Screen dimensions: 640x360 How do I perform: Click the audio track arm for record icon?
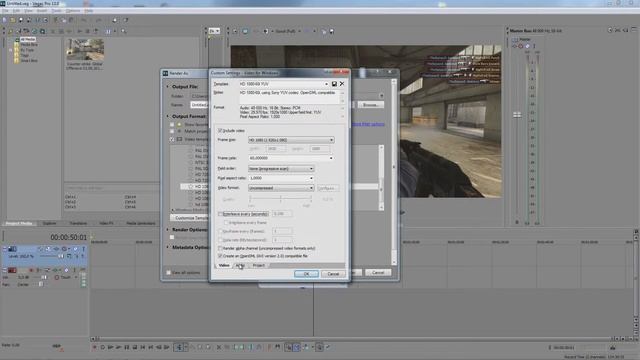(31, 270)
